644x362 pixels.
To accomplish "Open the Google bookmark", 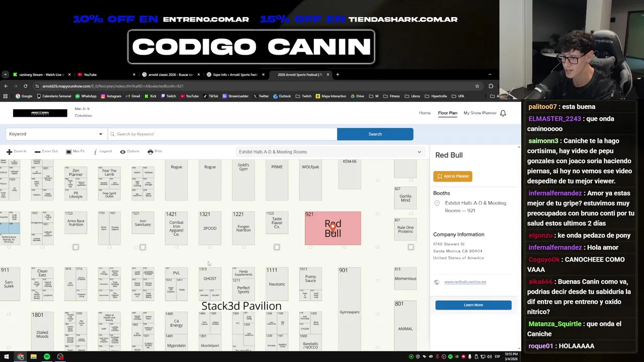I will click(x=24, y=96).
